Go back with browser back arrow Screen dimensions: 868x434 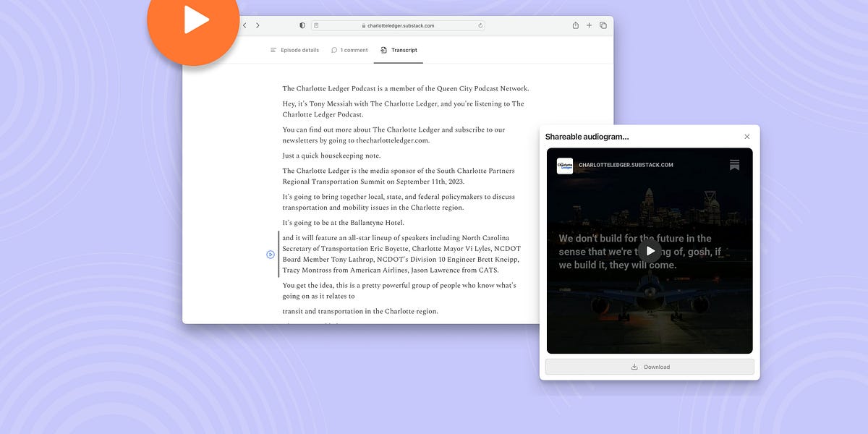click(244, 25)
